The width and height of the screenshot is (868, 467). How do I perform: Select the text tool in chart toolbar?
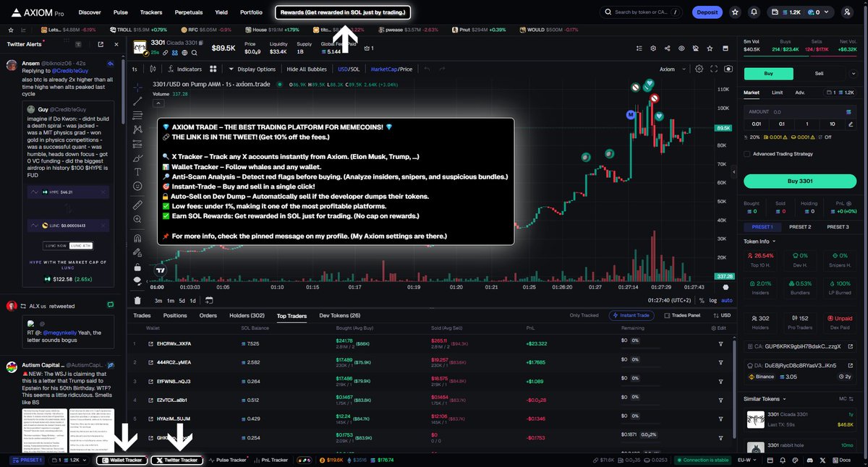[137, 172]
